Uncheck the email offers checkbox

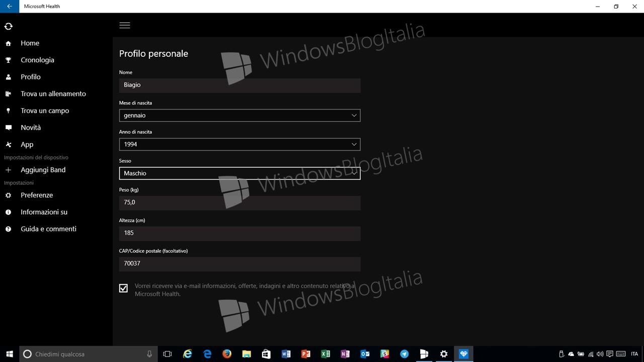123,288
